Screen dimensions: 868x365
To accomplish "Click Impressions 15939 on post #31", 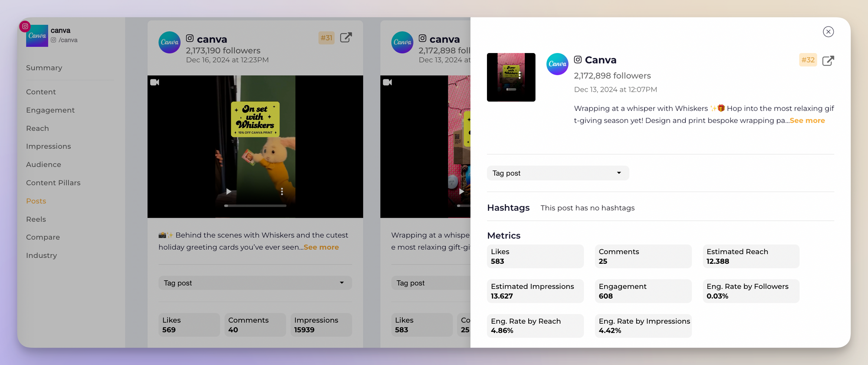I will [x=321, y=325].
